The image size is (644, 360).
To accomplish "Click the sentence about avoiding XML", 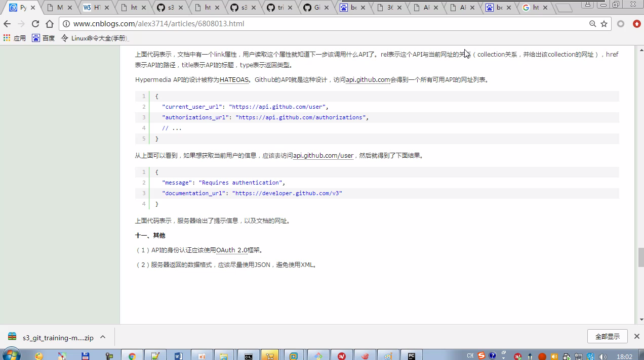I will 228,264.
